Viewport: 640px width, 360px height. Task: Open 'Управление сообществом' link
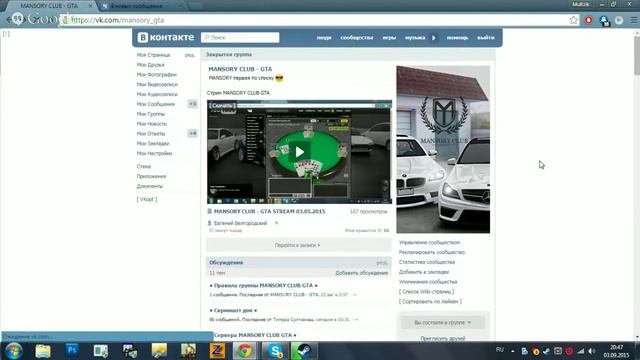pyautogui.click(x=429, y=242)
